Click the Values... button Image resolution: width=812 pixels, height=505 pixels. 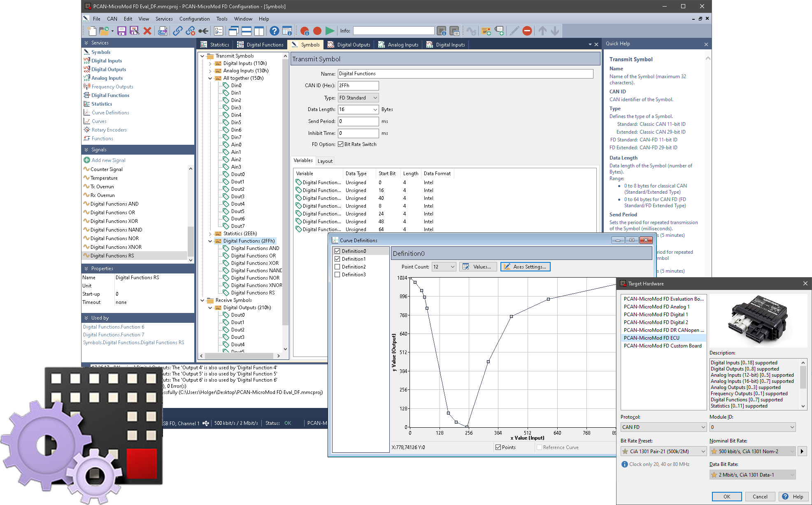click(478, 267)
